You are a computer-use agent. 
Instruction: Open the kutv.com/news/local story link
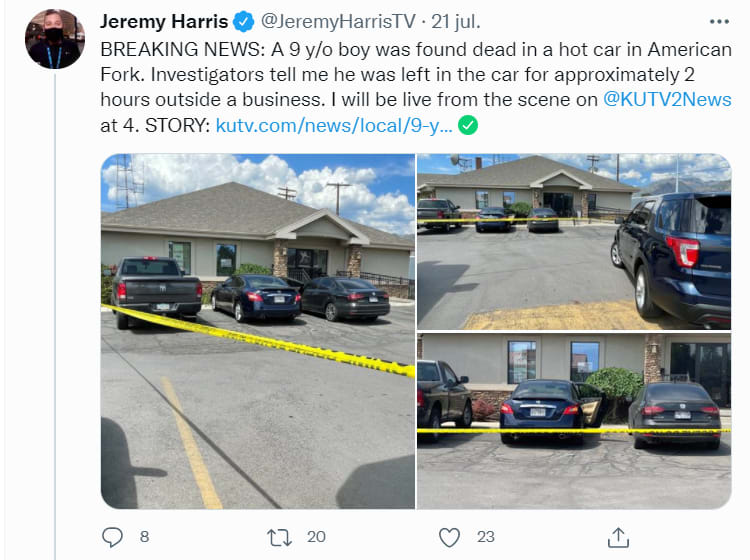tap(334, 125)
